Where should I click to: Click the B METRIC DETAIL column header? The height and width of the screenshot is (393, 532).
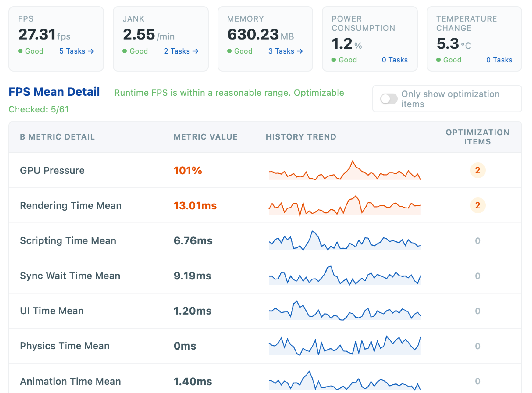pyautogui.click(x=57, y=137)
